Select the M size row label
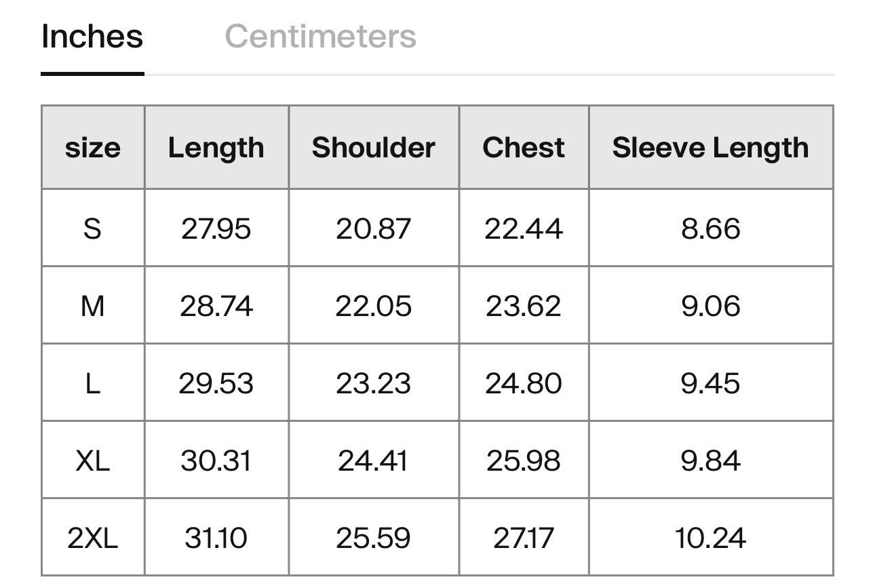Image resolution: width=875 pixels, height=588 pixels. click(x=93, y=306)
